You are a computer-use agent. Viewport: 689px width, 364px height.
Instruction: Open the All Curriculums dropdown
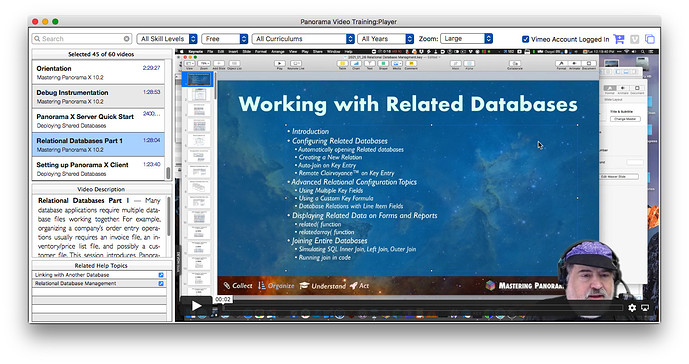(x=303, y=39)
